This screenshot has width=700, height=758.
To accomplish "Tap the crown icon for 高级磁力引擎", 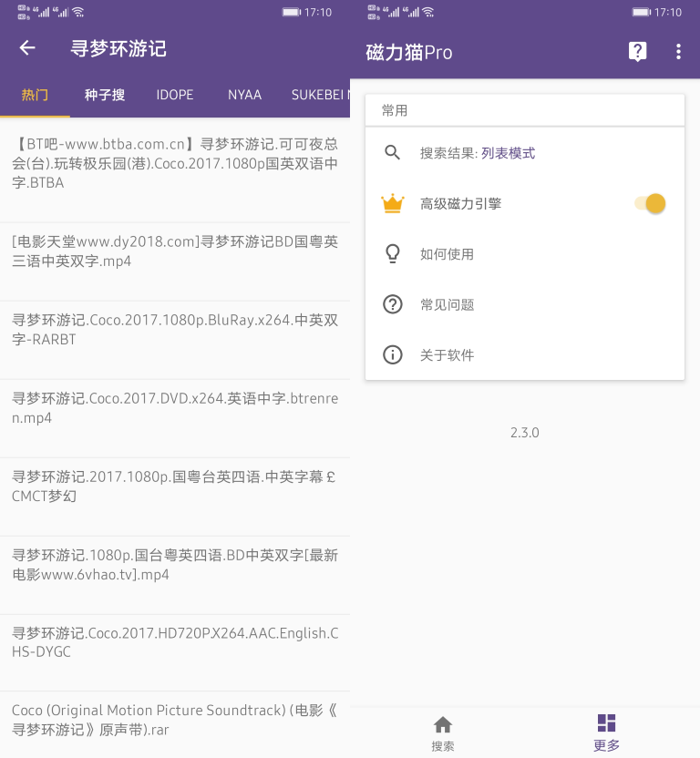I will click(x=392, y=203).
